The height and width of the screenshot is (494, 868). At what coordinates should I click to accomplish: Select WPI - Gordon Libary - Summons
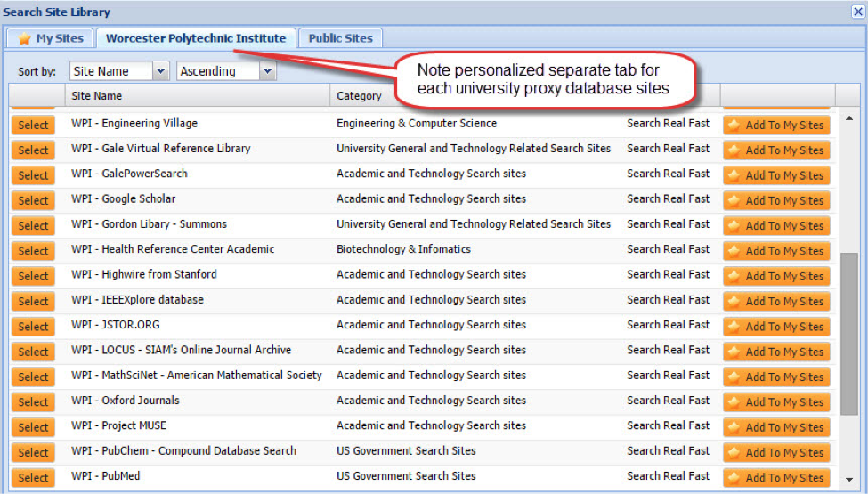tap(33, 226)
